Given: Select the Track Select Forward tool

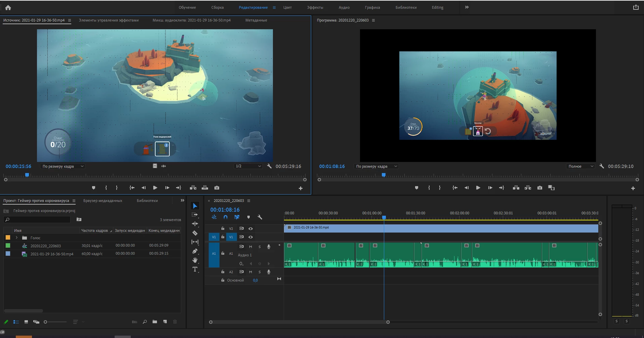Looking at the screenshot, I should coord(195,215).
